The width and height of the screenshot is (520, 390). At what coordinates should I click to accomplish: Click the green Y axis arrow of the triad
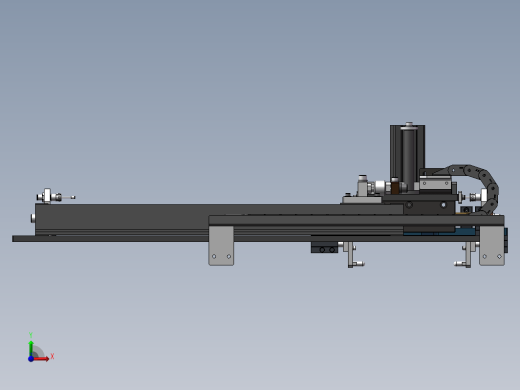coord(31,348)
